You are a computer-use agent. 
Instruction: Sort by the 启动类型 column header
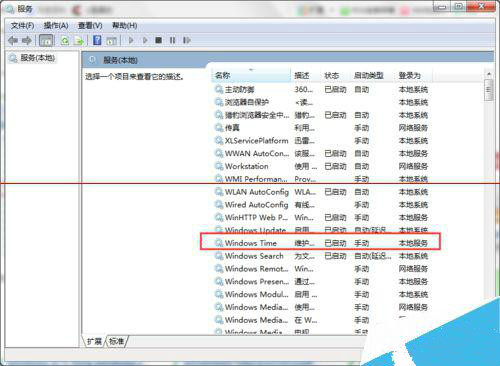(x=372, y=75)
